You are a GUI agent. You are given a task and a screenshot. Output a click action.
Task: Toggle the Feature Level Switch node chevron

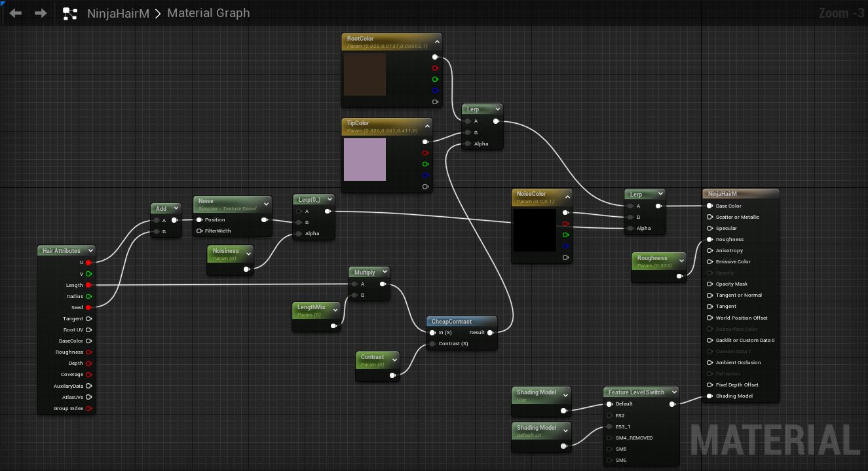[x=674, y=392]
